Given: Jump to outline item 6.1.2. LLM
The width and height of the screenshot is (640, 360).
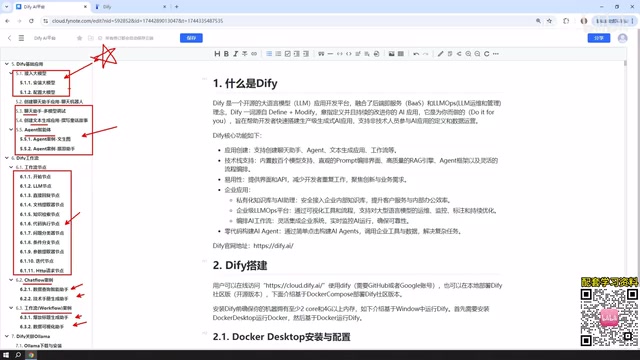Looking at the screenshot, I should (x=35, y=186).
